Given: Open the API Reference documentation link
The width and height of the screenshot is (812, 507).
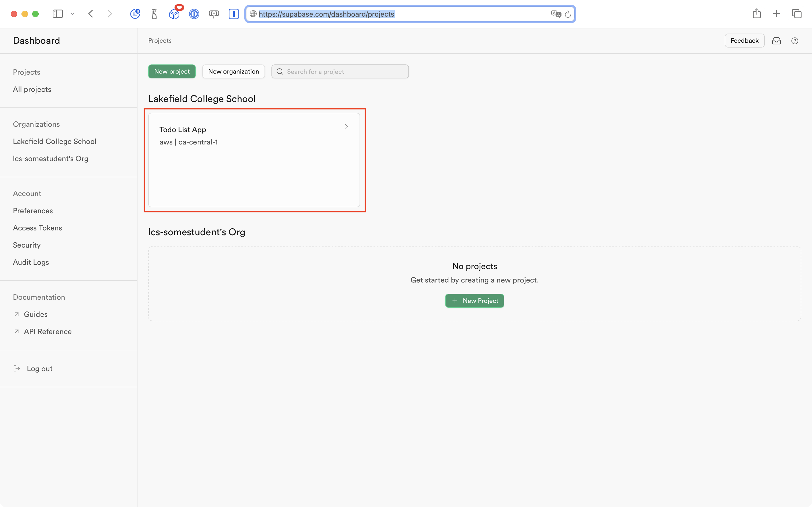Looking at the screenshot, I should pyautogui.click(x=48, y=331).
